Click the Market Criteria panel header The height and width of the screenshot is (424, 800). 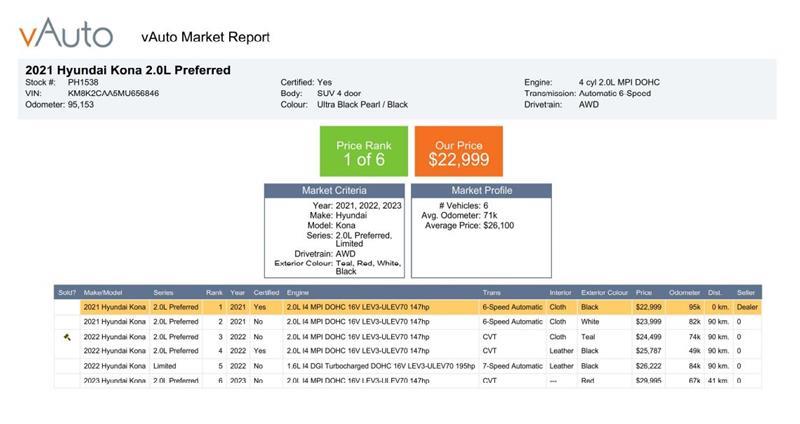pos(334,191)
